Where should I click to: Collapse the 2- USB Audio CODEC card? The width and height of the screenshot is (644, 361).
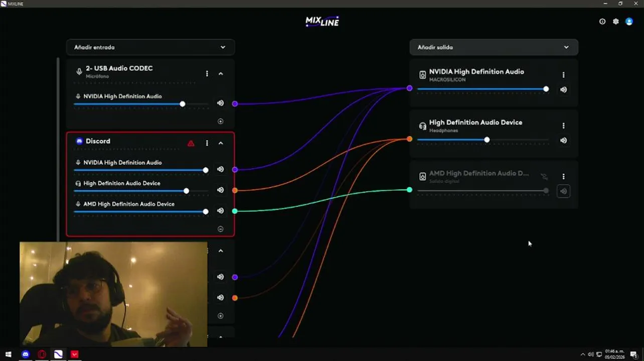pos(221,74)
